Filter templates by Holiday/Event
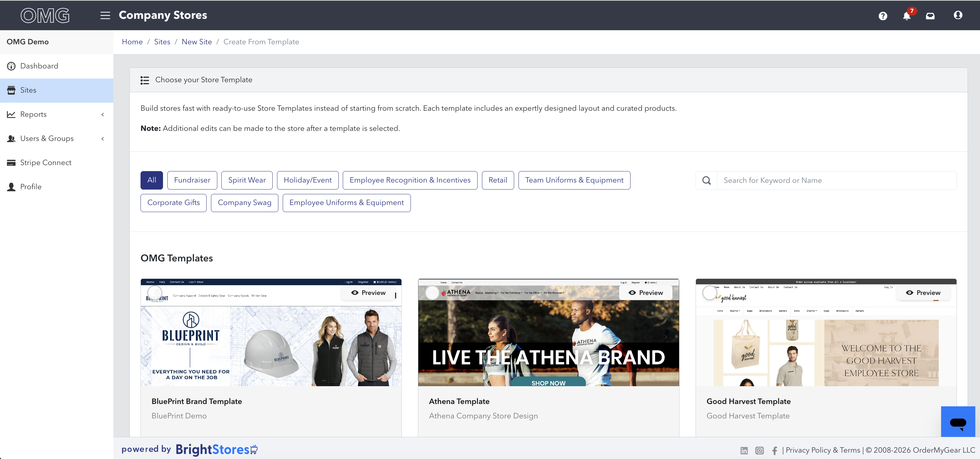980x459 pixels. point(308,181)
